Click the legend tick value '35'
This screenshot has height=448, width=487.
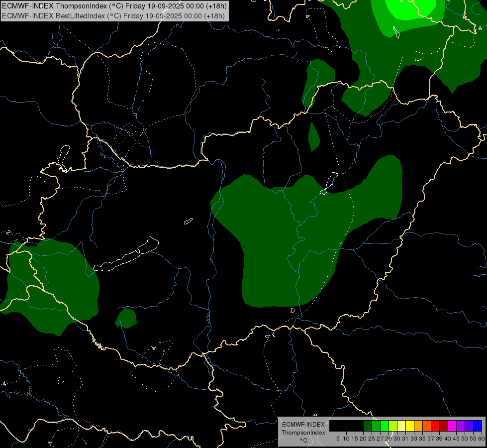pyautogui.click(x=422, y=439)
